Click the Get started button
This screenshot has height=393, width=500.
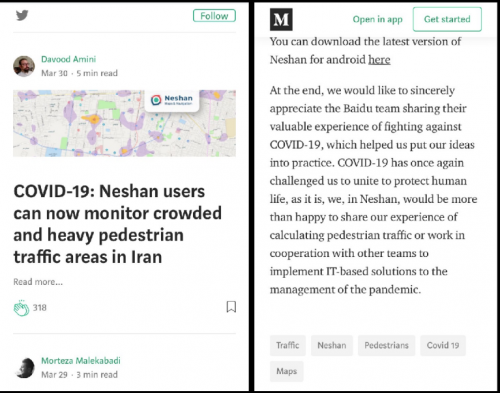coord(447,19)
